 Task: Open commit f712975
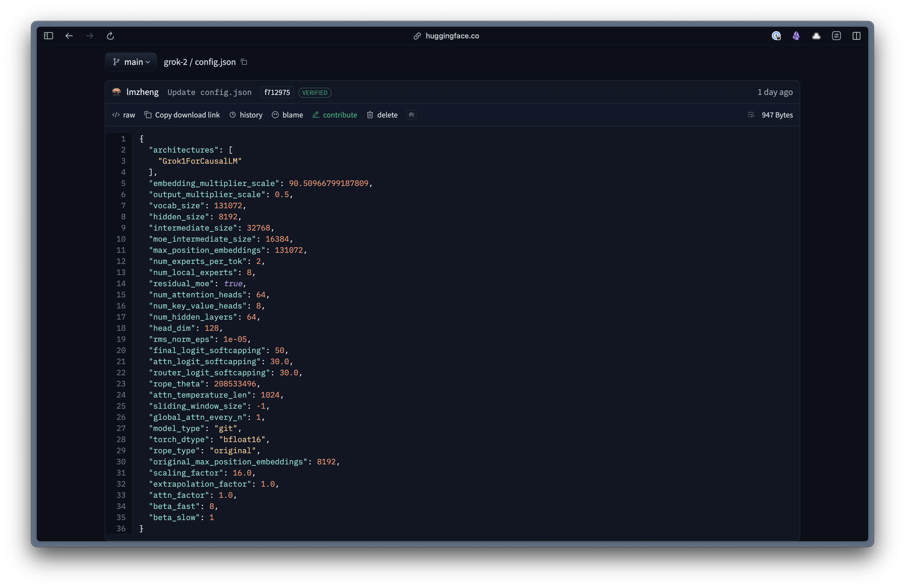277,92
